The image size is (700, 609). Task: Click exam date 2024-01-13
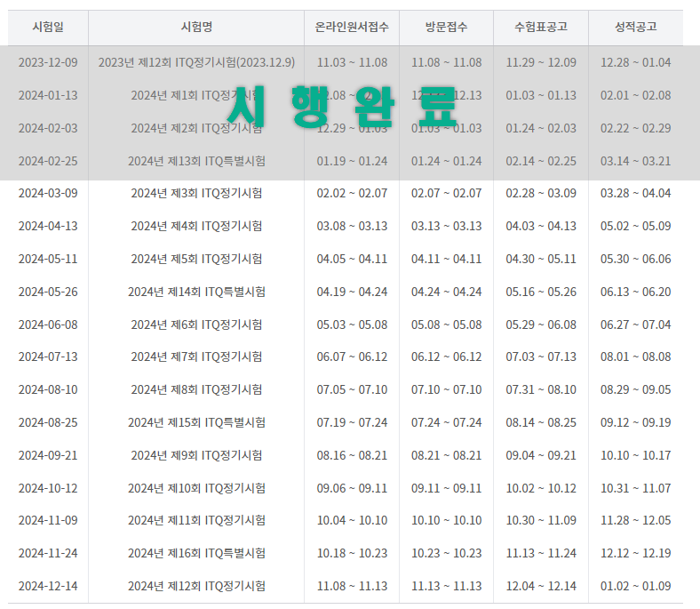[48, 96]
